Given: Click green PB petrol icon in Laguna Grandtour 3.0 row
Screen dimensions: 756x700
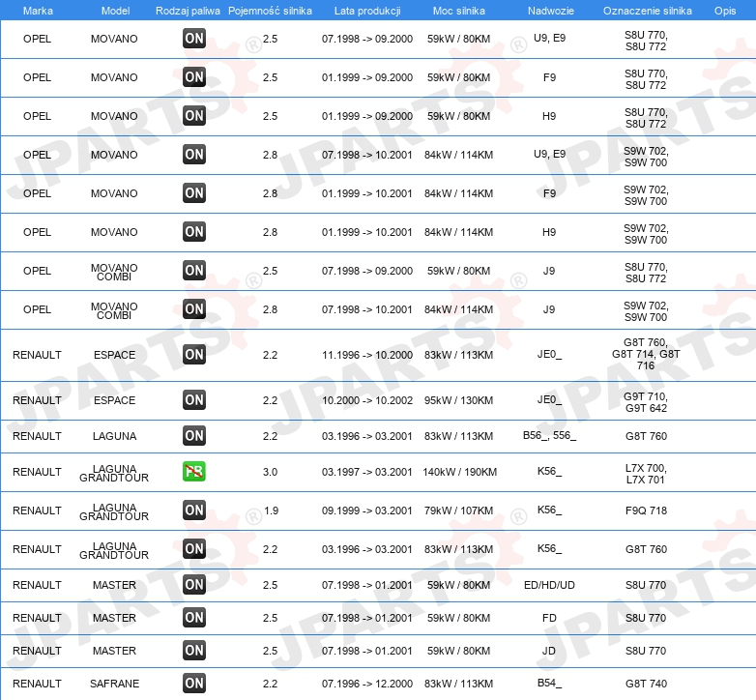Looking at the screenshot, I should (x=194, y=472).
